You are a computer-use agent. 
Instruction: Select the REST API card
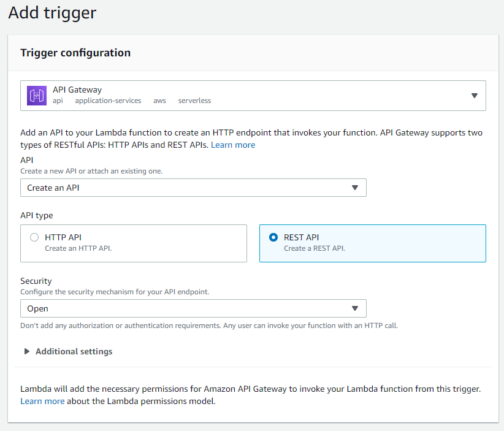coord(372,243)
